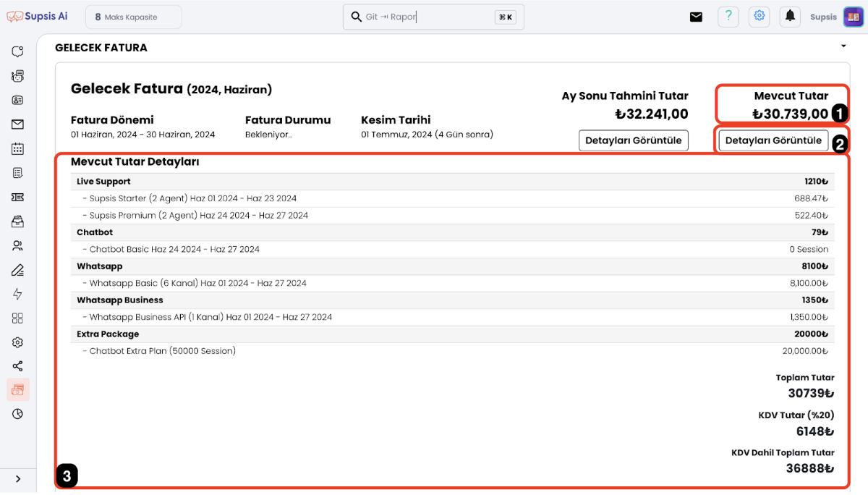Open the grid apps icon in sidebar
This screenshot has height=495, width=868.
(17, 318)
